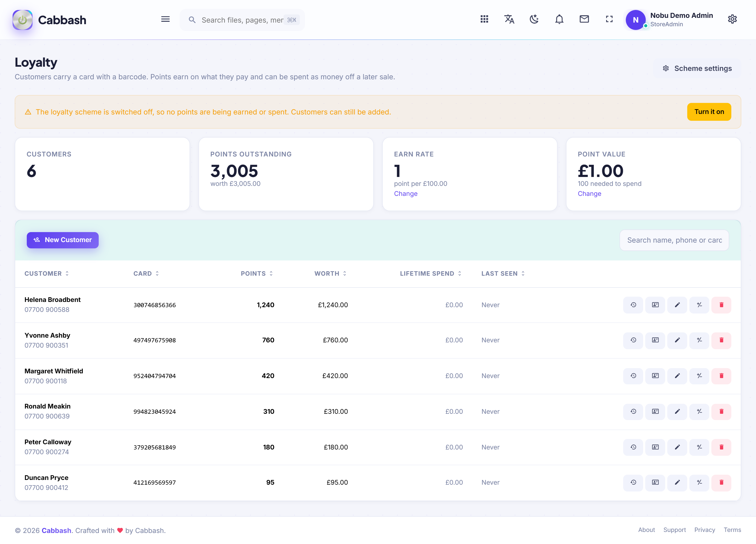This screenshot has width=756, height=544.
Task: Sort table by Worth column
Action: tap(330, 274)
